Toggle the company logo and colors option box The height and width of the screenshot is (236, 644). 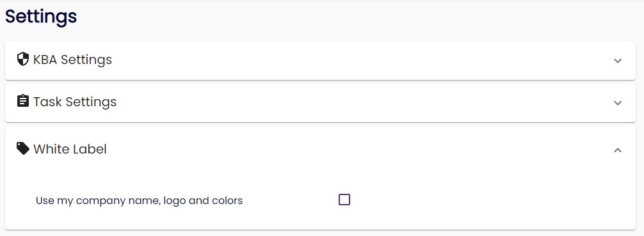pos(344,200)
